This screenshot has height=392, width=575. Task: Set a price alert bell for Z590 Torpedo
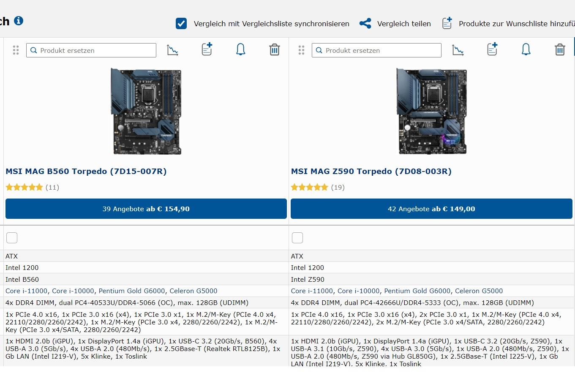[x=526, y=50]
